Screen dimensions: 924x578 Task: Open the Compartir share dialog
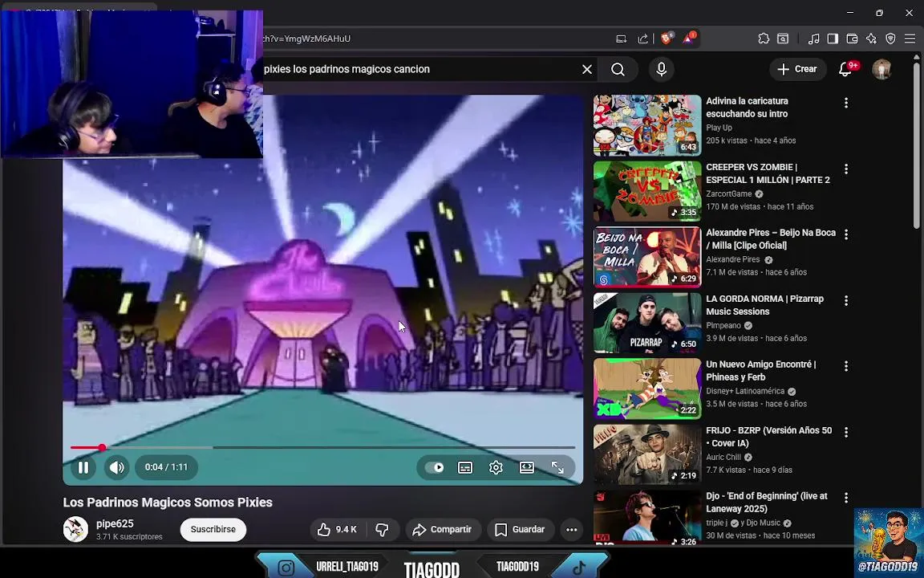pos(442,530)
